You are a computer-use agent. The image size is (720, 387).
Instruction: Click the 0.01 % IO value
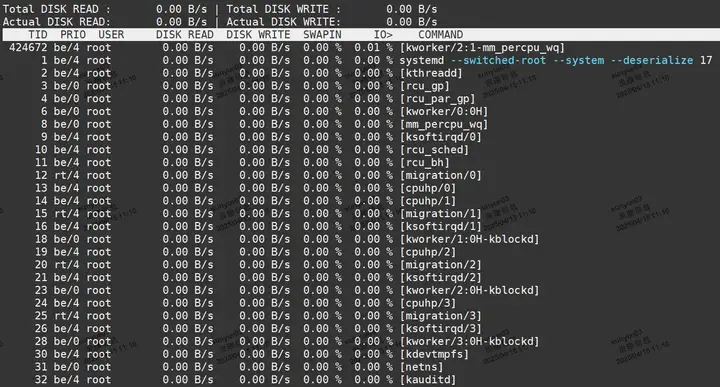click(373, 48)
